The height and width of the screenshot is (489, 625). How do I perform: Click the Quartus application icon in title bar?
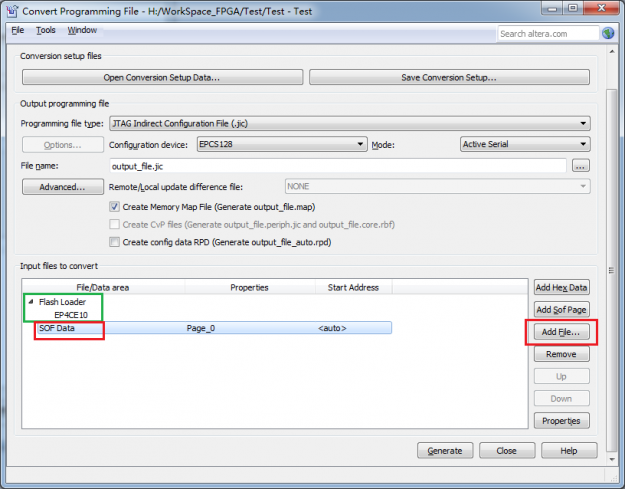(12, 11)
